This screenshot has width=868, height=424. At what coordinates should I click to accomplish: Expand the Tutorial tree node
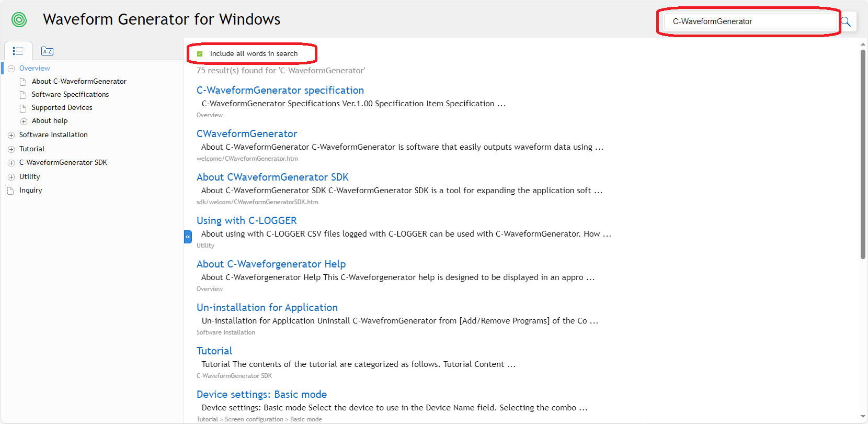pyautogui.click(x=11, y=149)
